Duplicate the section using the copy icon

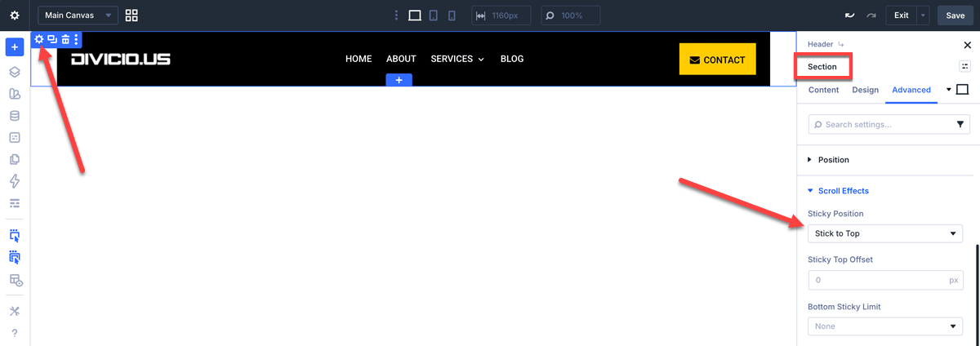click(52, 39)
